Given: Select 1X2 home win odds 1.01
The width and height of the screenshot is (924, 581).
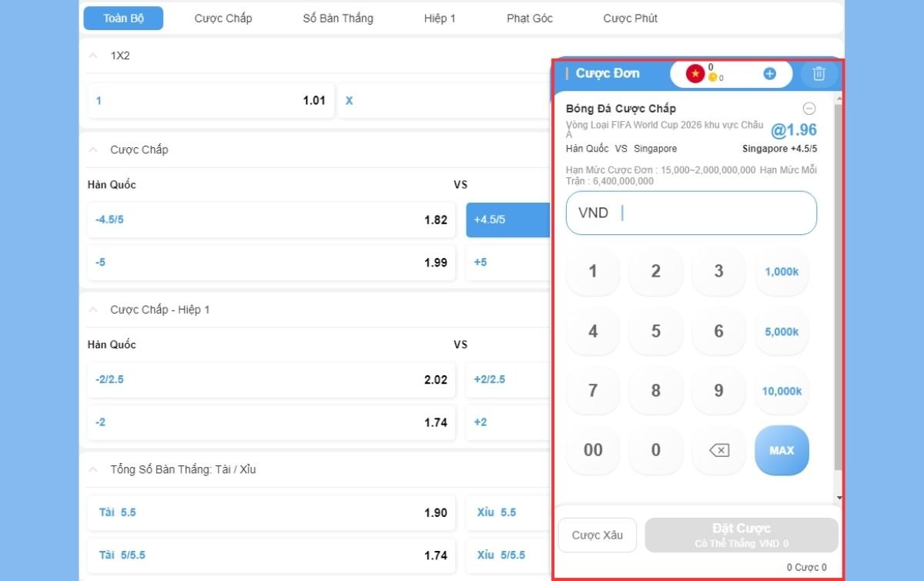Looking at the screenshot, I should coord(211,100).
